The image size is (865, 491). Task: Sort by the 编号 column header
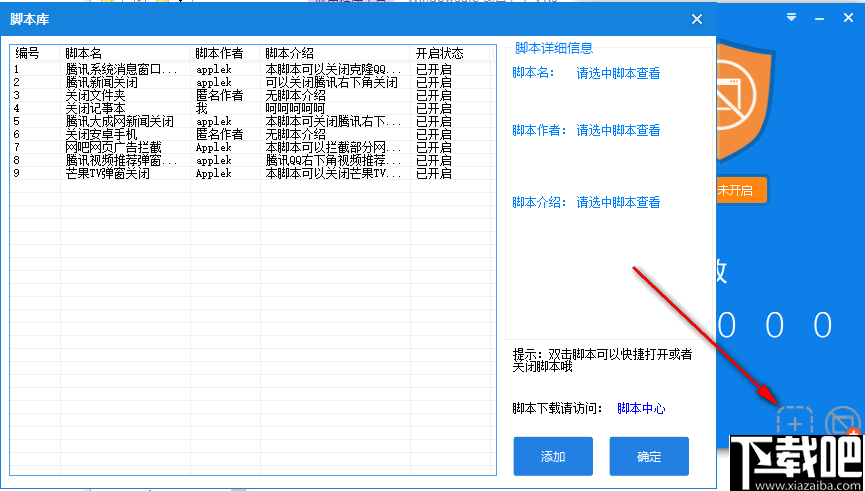[x=35, y=54]
